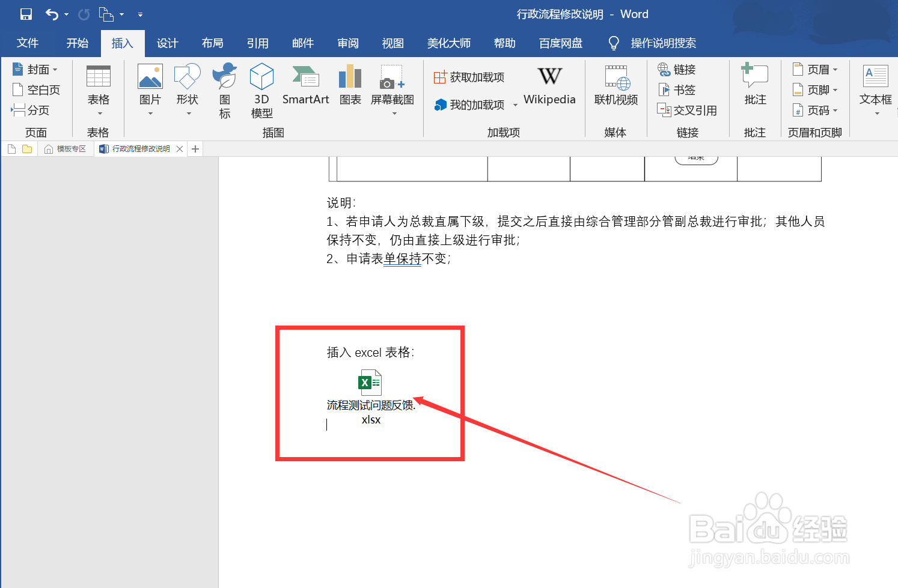Open the 形状 shapes gallery
This screenshot has height=588, width=898.
[x=188, y=91]
